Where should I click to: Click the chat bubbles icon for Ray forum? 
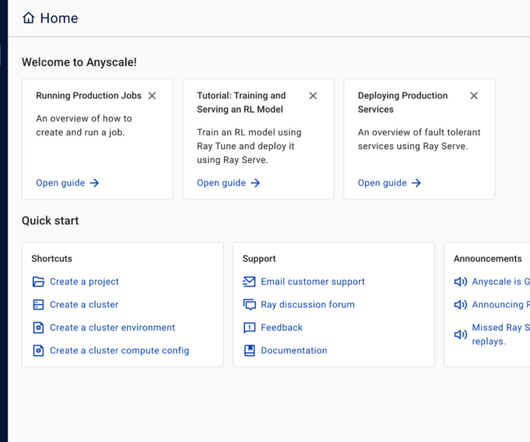[x=249, y=304]
